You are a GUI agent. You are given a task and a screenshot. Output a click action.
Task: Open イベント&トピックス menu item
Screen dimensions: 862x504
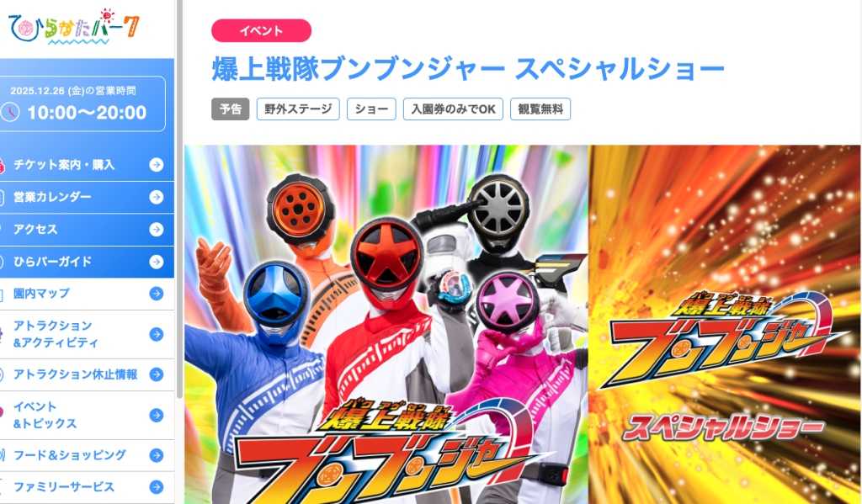tap(87, 415)
